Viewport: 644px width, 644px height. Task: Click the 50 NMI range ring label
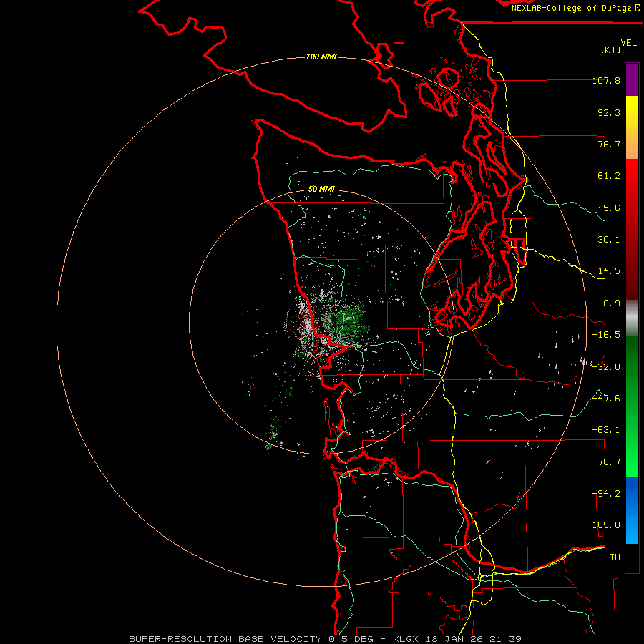pyautogui.click(x=321, y=189)
